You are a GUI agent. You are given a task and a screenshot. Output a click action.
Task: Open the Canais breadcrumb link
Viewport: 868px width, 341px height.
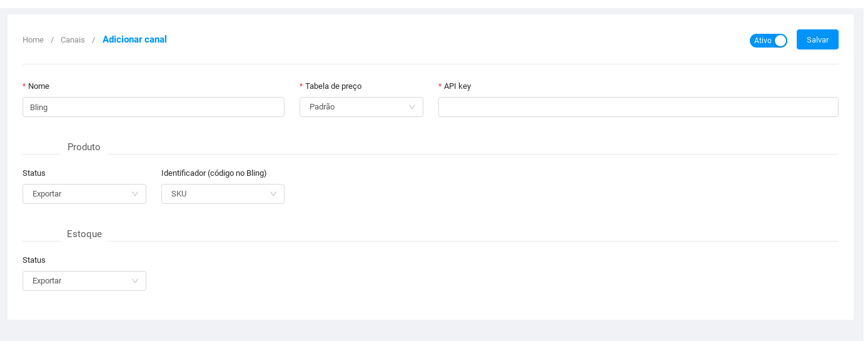(x=73, y=40)
